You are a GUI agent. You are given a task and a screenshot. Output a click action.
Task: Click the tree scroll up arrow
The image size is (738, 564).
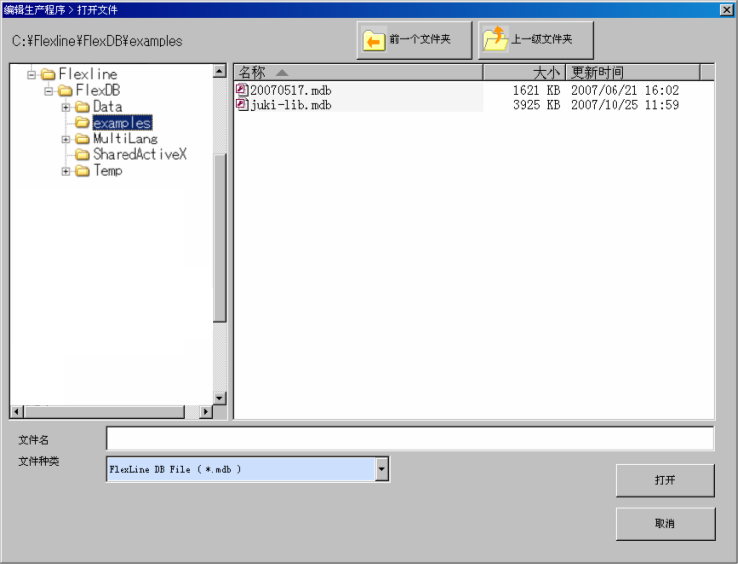219,71
